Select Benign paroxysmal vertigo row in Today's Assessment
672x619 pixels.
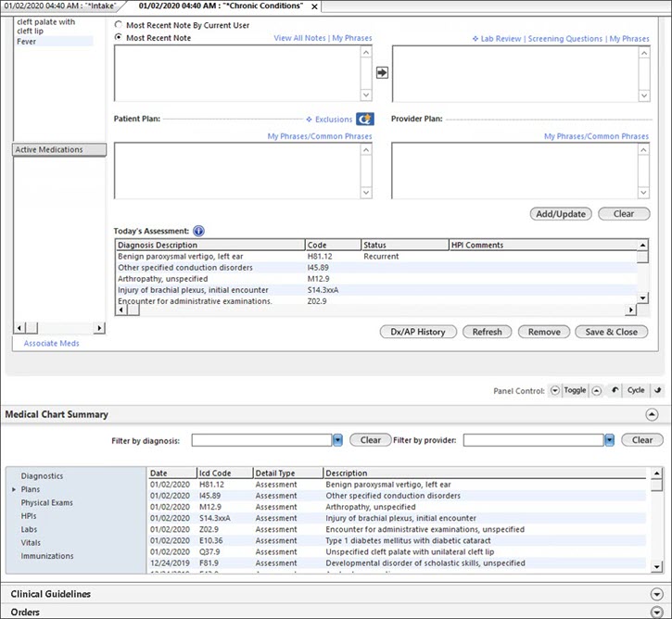tap(376, 256)
